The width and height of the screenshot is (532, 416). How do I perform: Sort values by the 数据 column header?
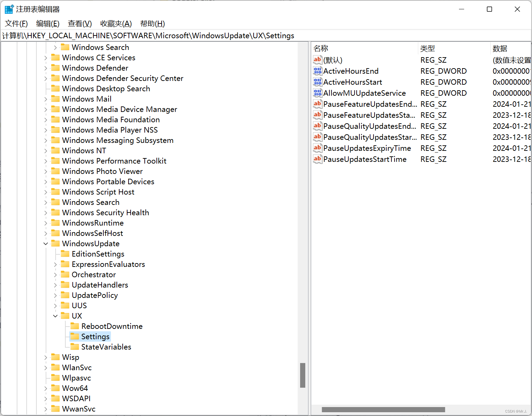511,48
